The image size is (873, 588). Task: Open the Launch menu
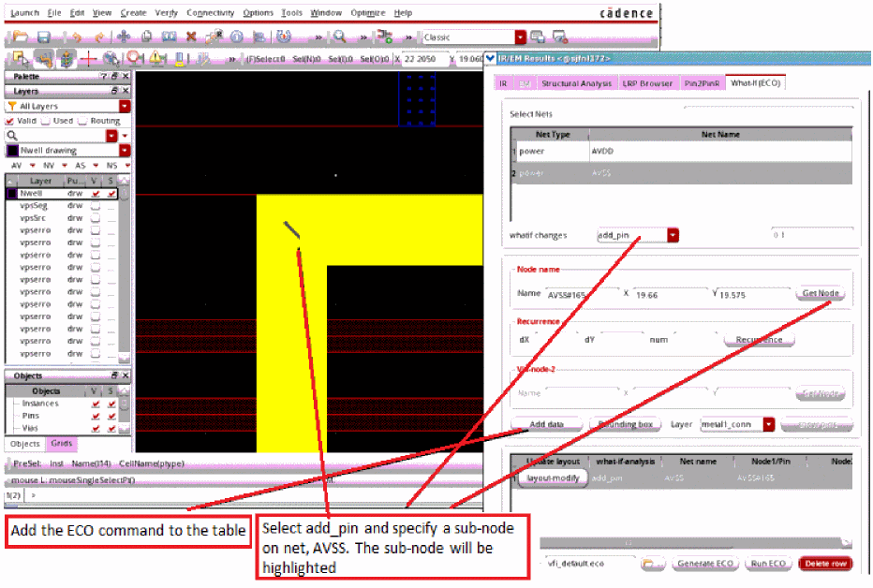[25, 12]
